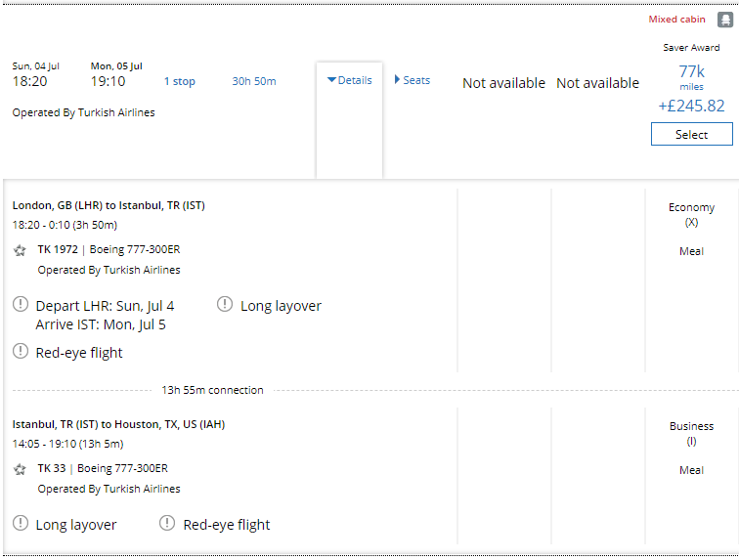Click alert icon beside Red-eye flight under TK 1972
Image resolution: width=739 pixels, height=560 pixels.
tap(21, 352)
